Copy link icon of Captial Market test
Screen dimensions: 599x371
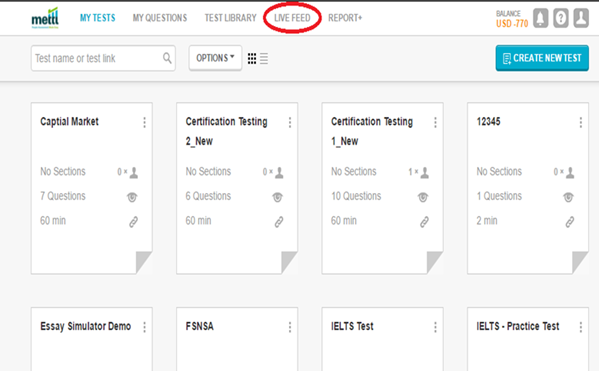pyautogui.click(x=133, y=222)
